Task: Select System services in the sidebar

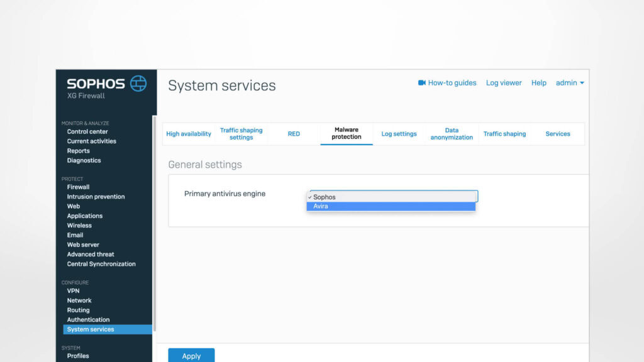Action: click(x=108, y=329)
